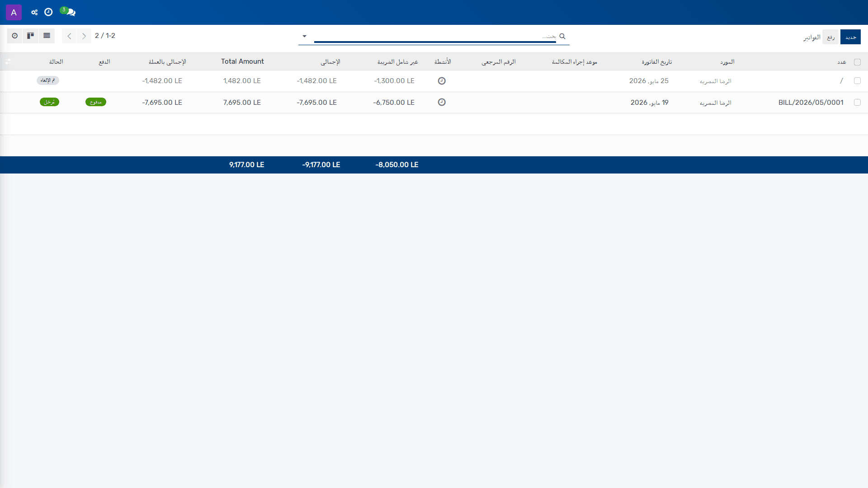Go to previous page of records

[x=69, y=36]
